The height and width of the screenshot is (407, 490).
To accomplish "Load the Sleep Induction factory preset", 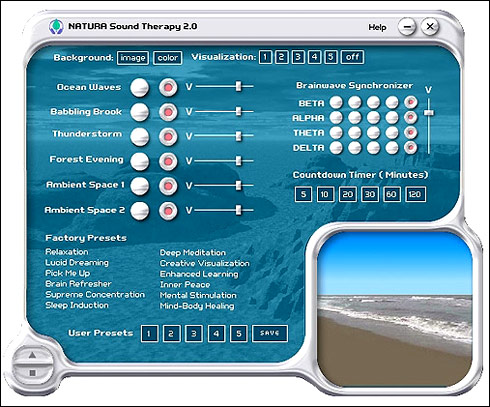I will [x=77, y=305].
